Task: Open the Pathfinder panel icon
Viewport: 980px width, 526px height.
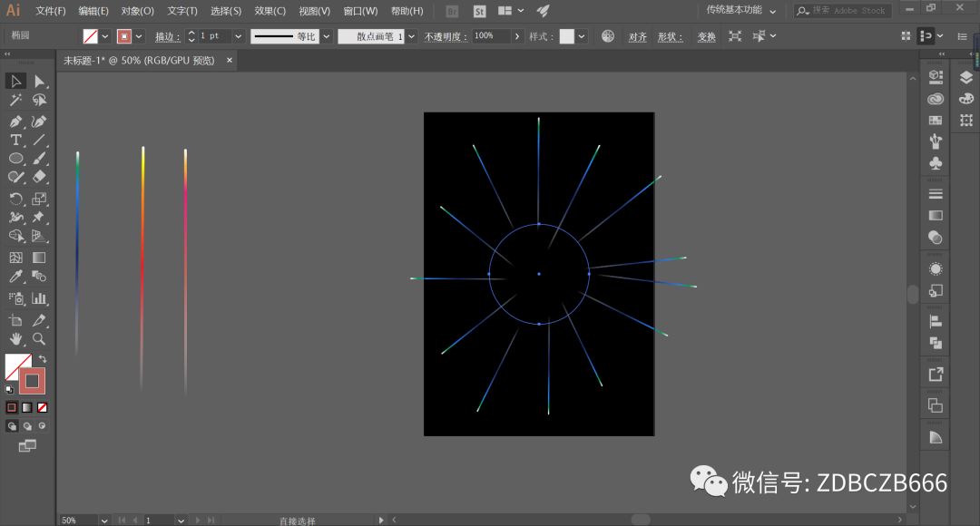Action: 936,343
